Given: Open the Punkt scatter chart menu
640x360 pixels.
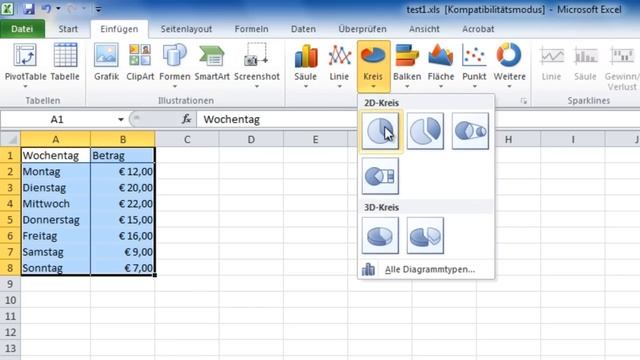Looking at the screenshot, I should click(474, 65).
